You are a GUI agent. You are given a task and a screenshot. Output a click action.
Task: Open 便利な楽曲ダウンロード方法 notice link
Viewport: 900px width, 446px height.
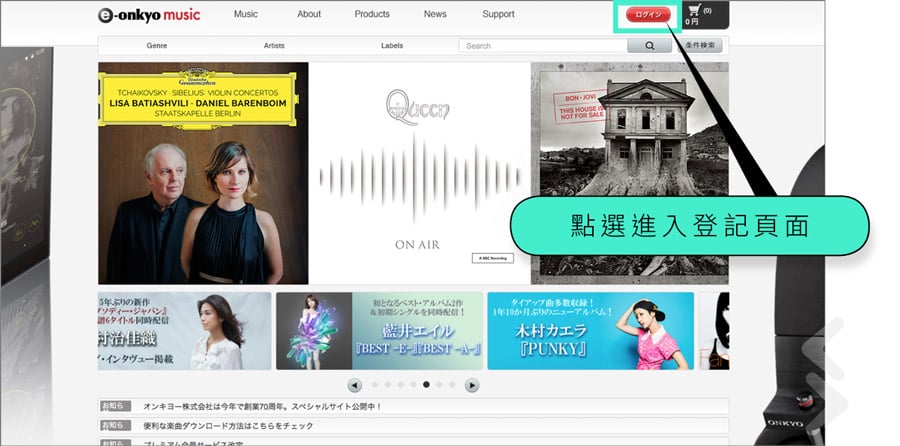click(228, 426)
